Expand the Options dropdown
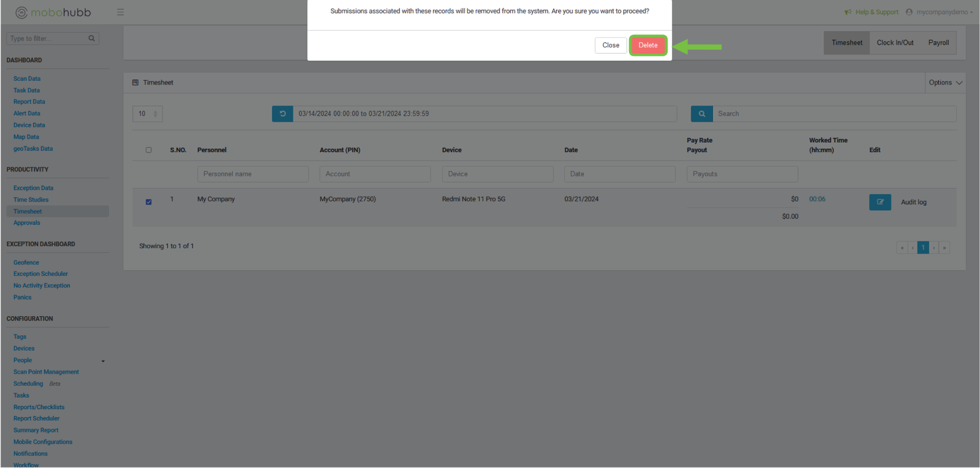 [x=945, y=83]
